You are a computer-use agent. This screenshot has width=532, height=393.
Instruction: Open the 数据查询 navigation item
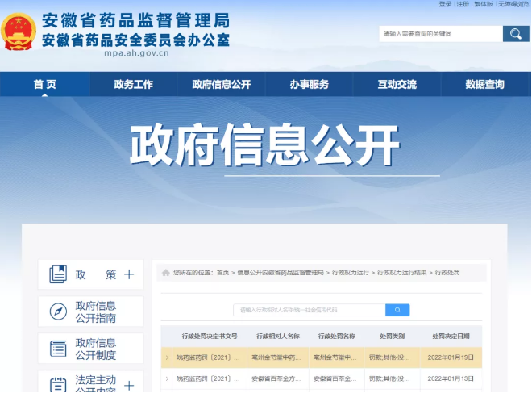[x=484, y=85]
